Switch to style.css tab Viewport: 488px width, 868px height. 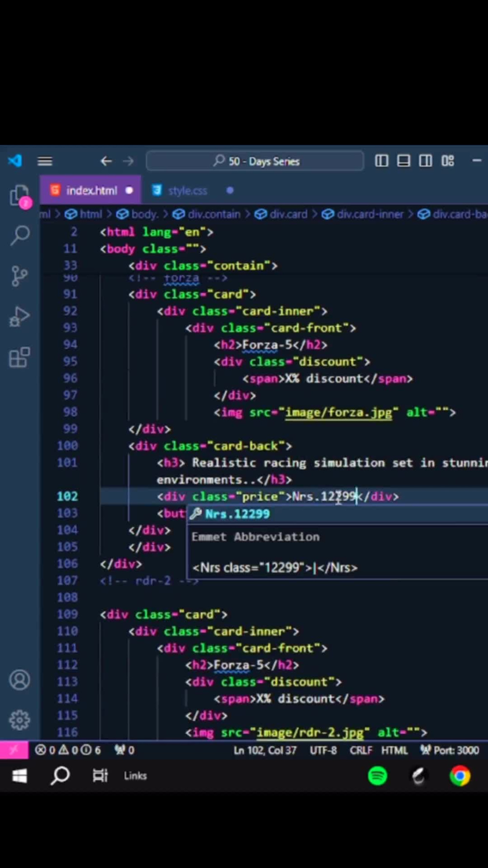[x=187, y=190]
